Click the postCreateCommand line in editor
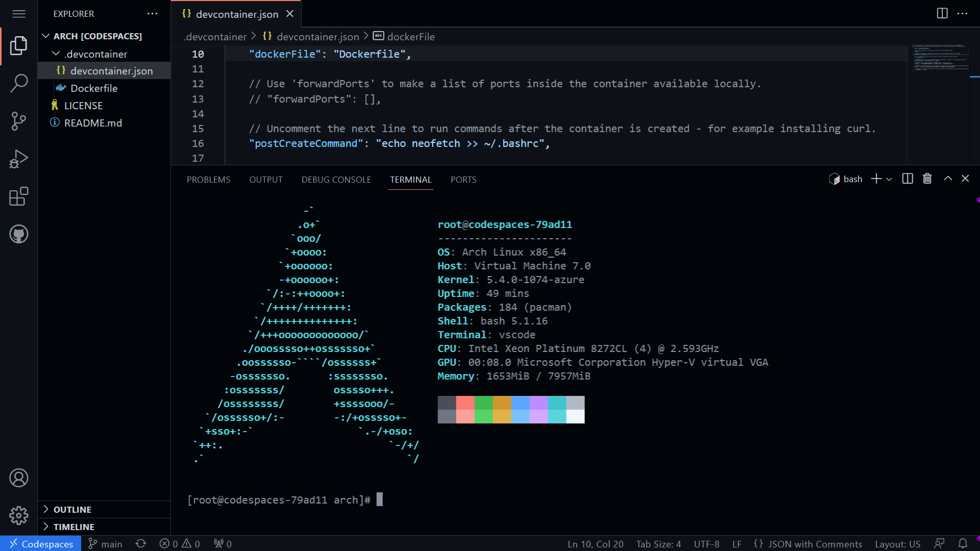 400,143
